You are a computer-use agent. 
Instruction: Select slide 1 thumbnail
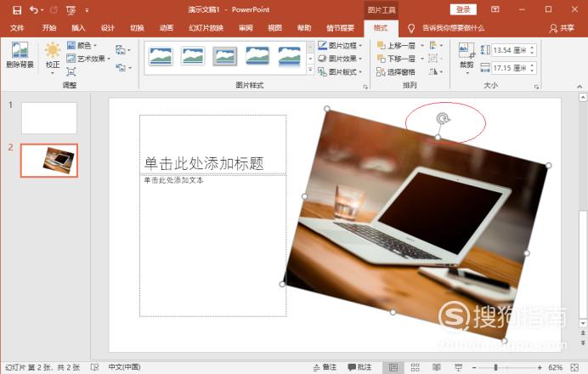coord(49,118)
